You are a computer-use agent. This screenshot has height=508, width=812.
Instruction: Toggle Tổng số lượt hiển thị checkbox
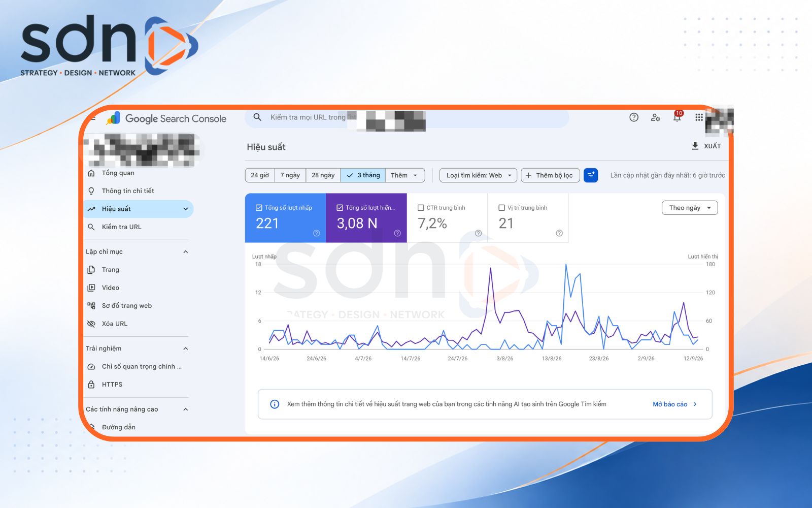(x=340, y=208)
